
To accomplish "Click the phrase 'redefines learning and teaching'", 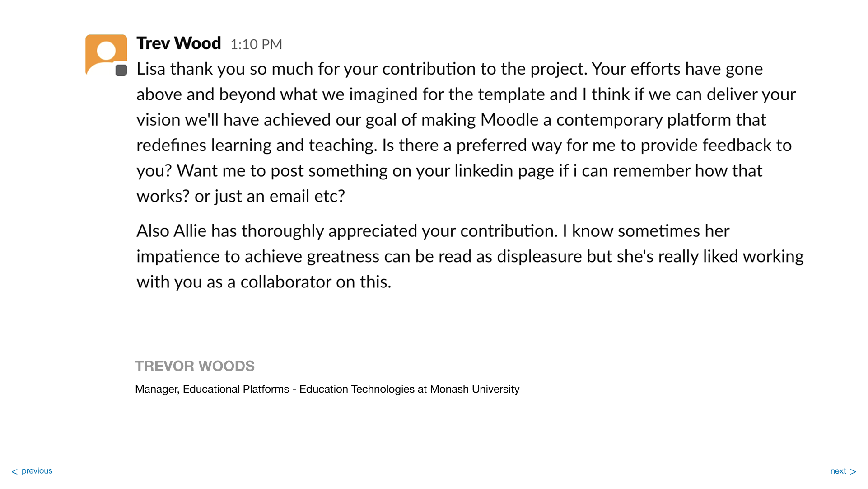I will (256, 146).
